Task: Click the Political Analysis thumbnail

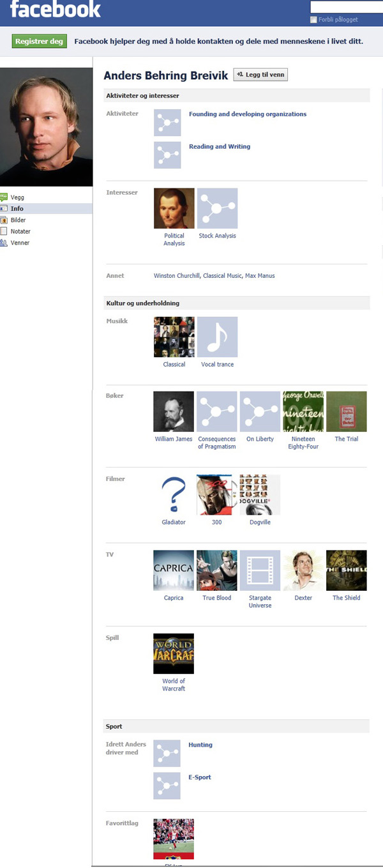Action: click(174, 208)
